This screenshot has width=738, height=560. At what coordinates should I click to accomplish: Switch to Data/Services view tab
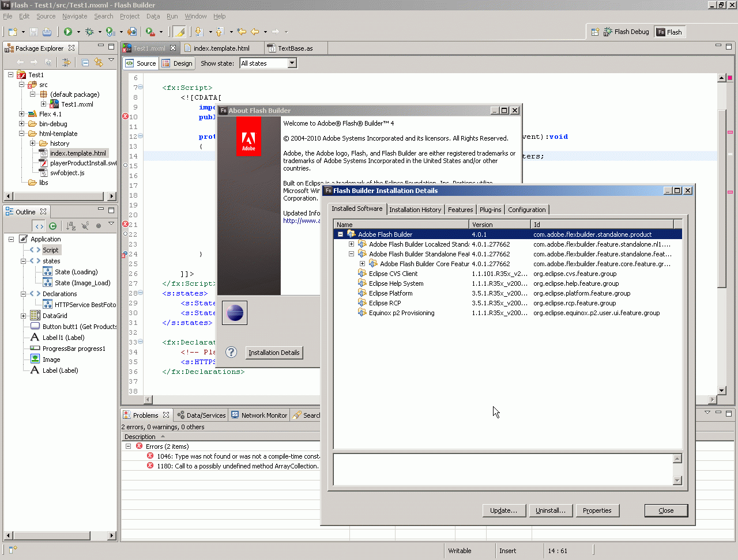point(201,415)
